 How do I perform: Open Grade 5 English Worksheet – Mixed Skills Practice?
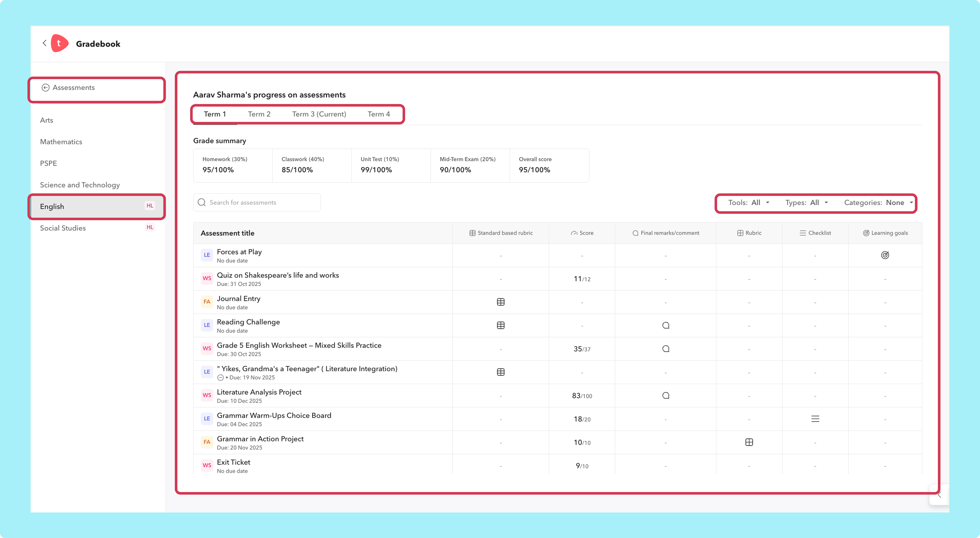[x=299, y=345]
